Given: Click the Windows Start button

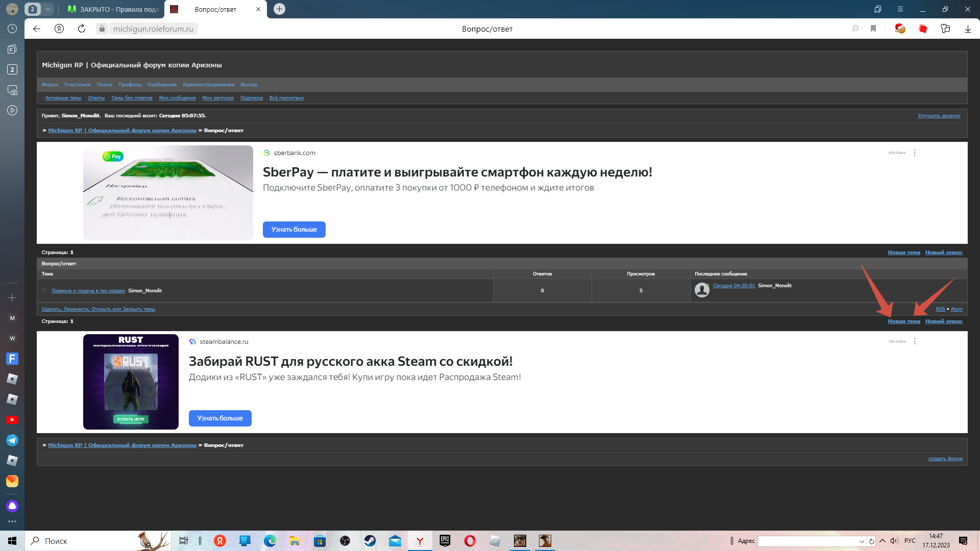Looking at the screenshot, I should point(12,541).
